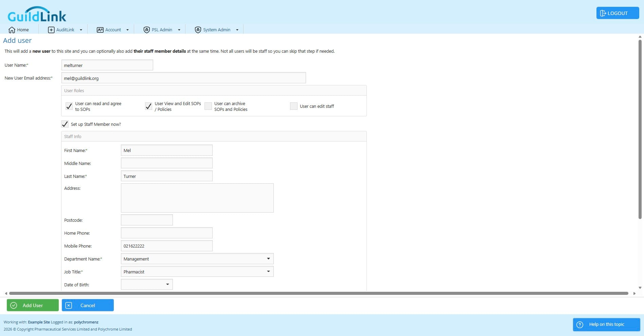Open the PSL Admin menu
644x336 pixels.
[162, 30]
